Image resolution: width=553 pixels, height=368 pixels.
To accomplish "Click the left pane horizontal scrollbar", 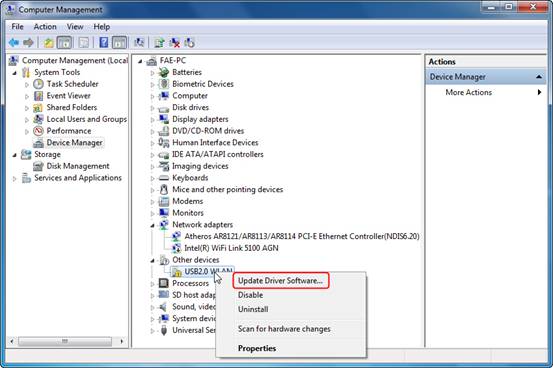I will [67, 341].
